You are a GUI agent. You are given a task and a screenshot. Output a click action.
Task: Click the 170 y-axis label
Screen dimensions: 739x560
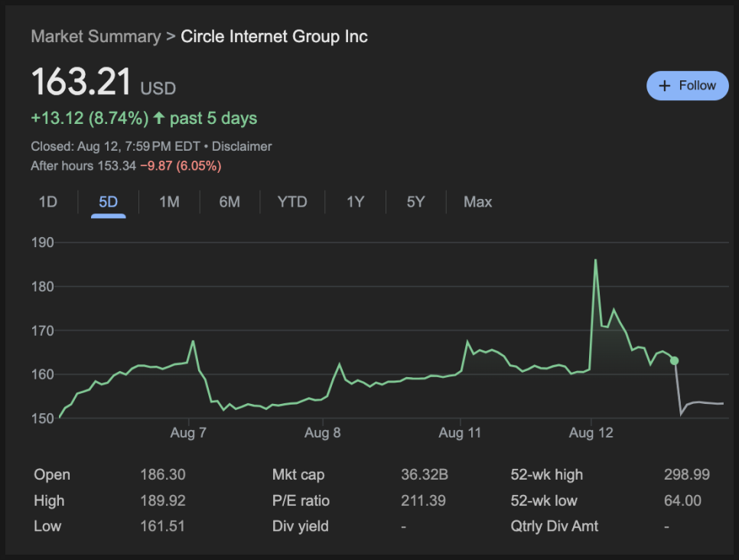(x=42, y=331)
